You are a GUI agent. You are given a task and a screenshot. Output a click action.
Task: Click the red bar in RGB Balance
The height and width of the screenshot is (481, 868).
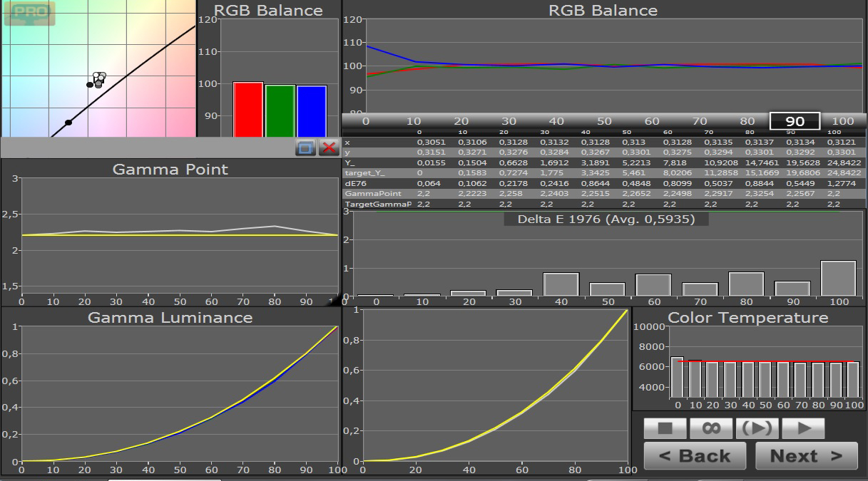tap(247, 109)
